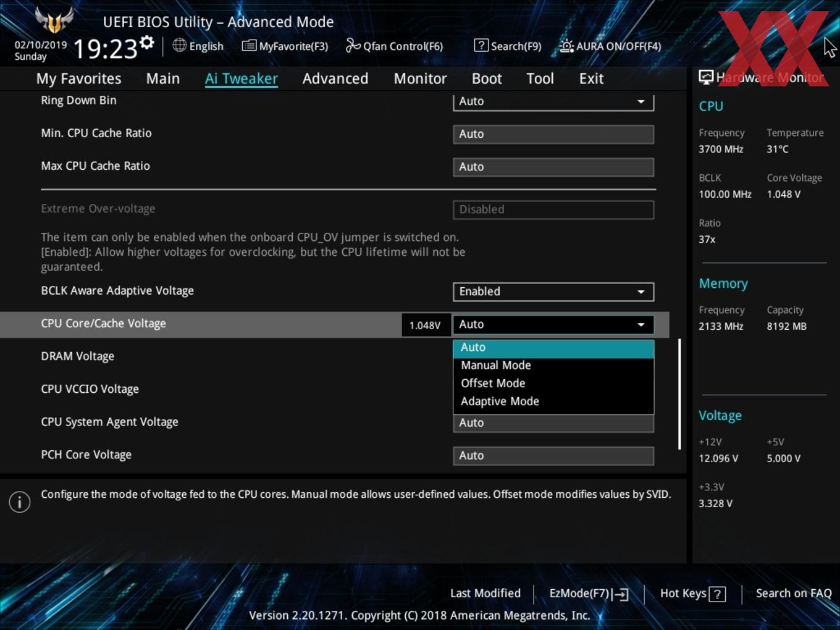Select the DRAM Voltage row label

click(78, 356)
